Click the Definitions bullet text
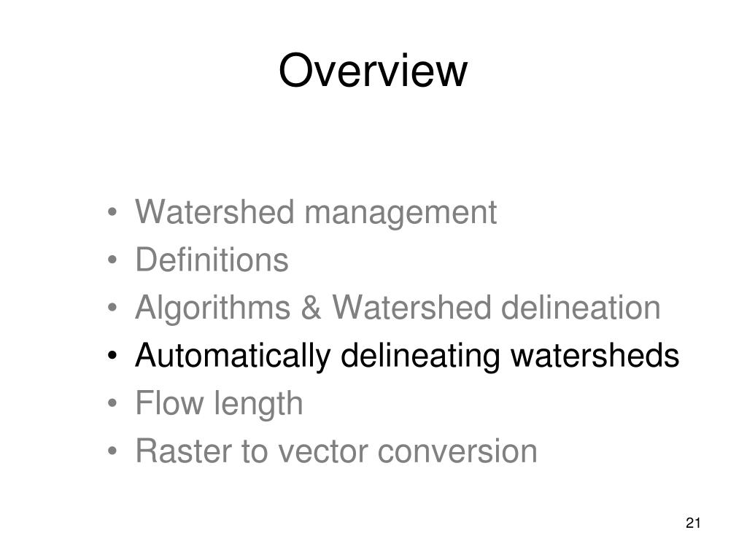 212,260
